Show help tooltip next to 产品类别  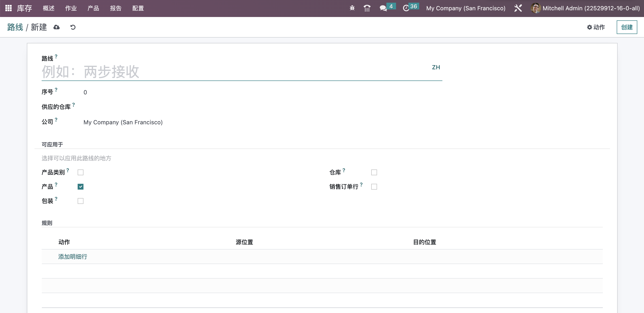[x=68, y=170]
